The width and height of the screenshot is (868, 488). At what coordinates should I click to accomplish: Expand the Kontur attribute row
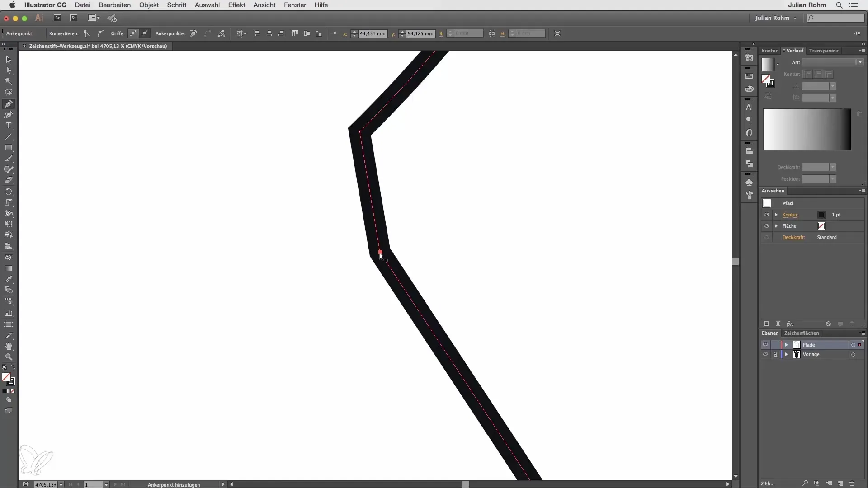tap(776, 215)
